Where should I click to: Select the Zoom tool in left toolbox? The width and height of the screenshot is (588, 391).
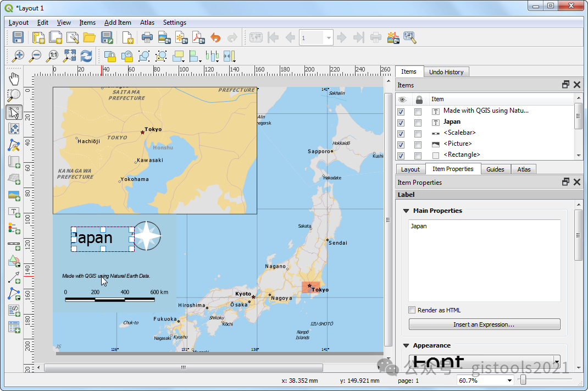coord(14,95)
